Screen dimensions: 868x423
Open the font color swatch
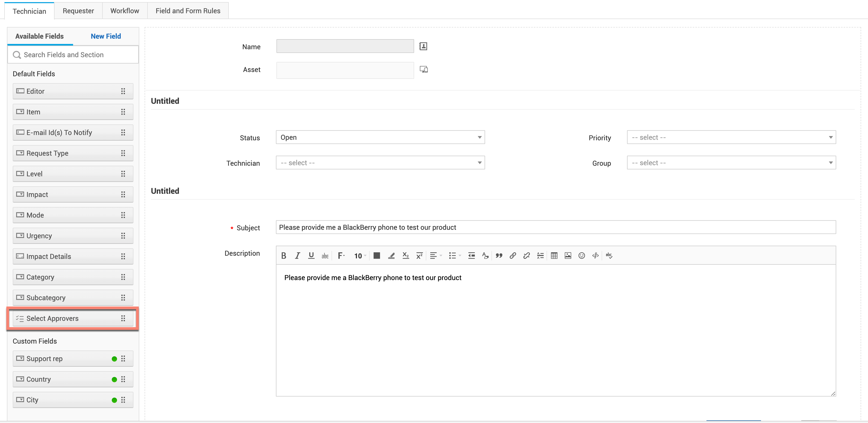(x=377, y=256)
